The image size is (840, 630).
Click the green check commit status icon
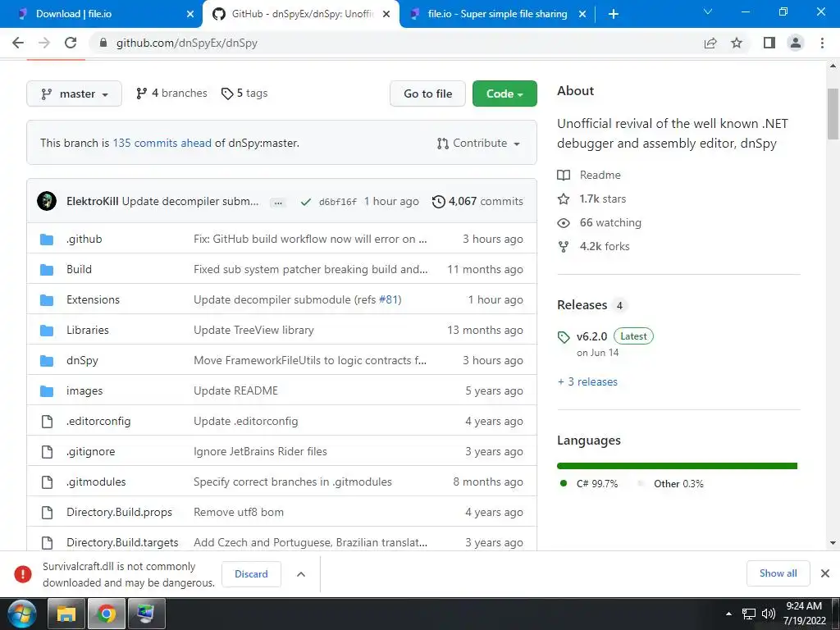click(x=306, y=202)
